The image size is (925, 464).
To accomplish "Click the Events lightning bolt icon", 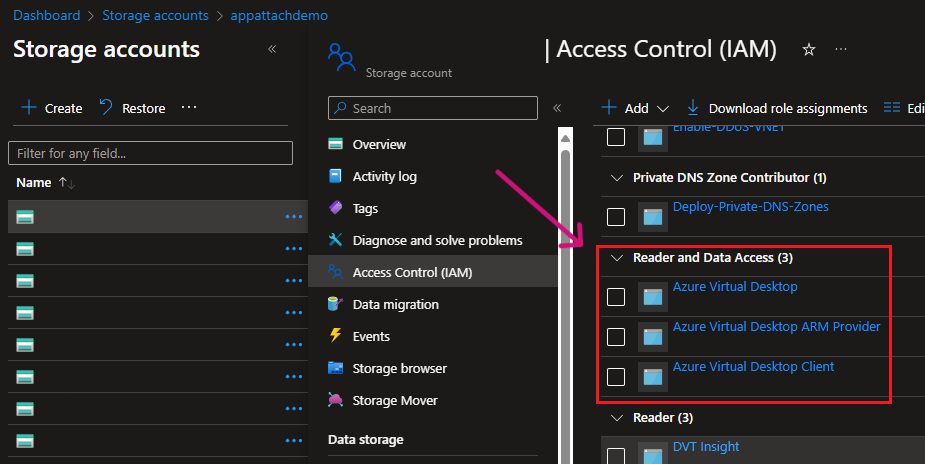I will (x=336, y=335).
